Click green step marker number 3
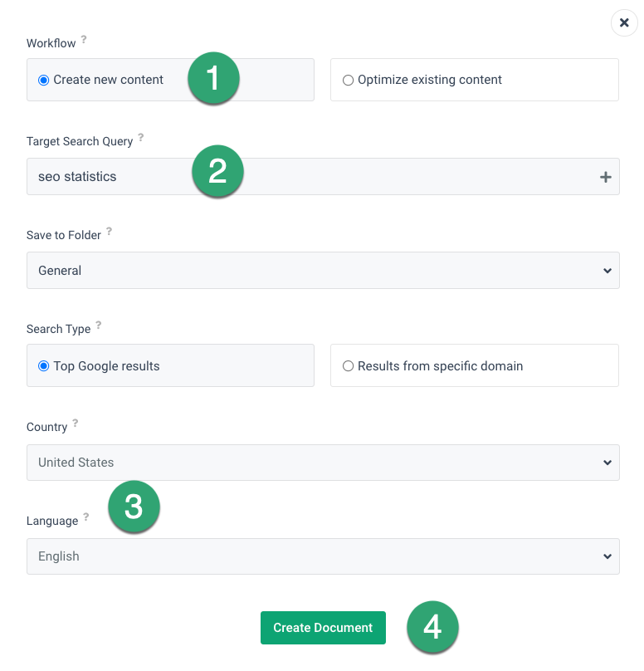644x671 pixels. (x=134, y=507)
